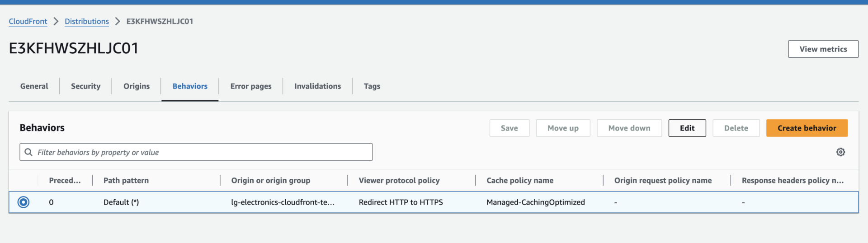Click the Delete behavior button

736,128
